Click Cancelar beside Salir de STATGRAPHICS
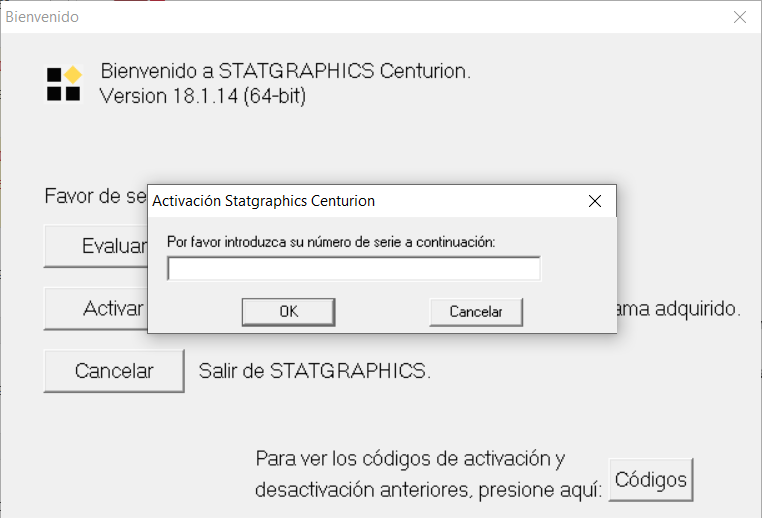The image size is (762, 518). (x=114, y=371)
